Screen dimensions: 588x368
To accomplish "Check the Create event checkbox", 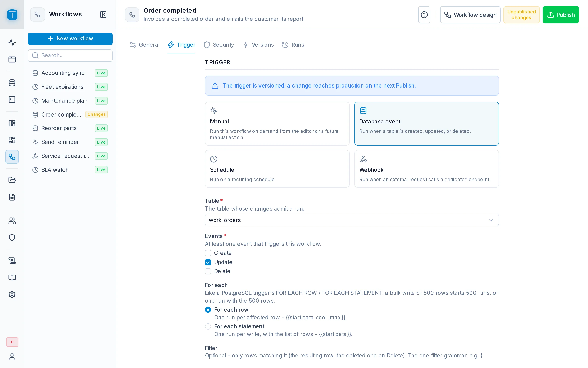I will click(x=208, y=253).
